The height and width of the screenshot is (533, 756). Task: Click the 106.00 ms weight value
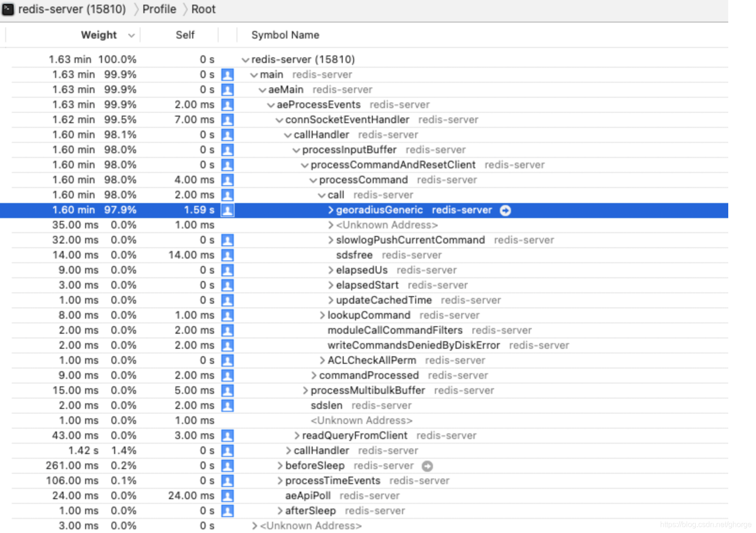pyautogui.click(x=72, y=481)
